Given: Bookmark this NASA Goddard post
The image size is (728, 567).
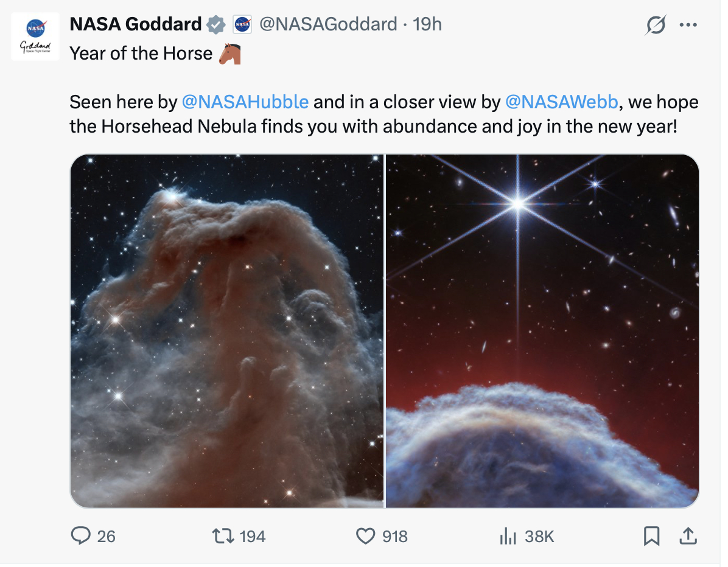Looking at the screenshot, I should [651, 536].
